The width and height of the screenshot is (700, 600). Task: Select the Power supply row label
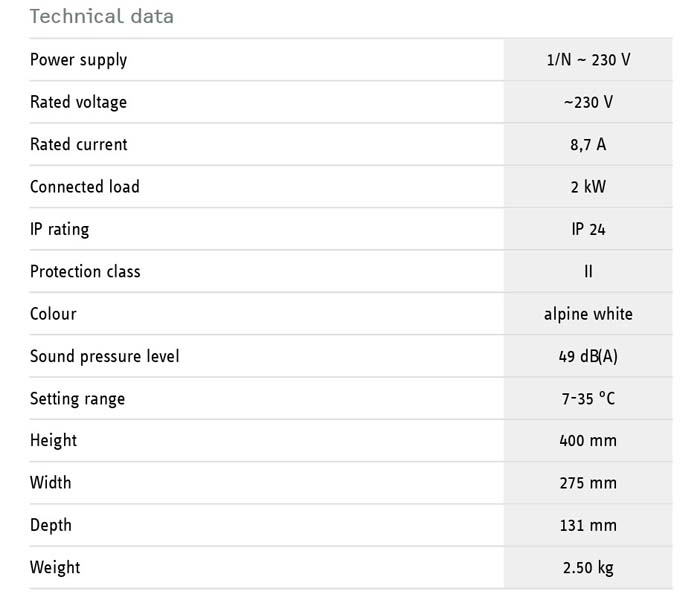click(x=79, y=60)
